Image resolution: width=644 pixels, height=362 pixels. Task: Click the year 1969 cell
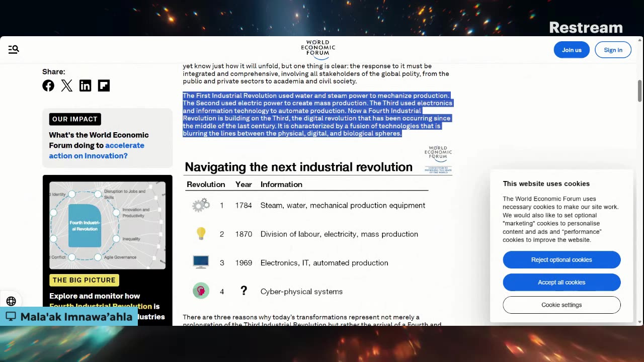[244, 262]
